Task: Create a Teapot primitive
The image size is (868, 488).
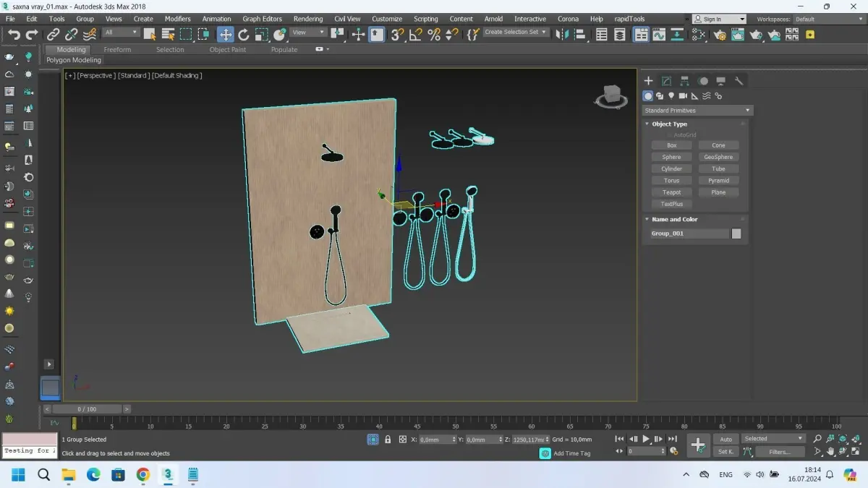Action: [x=672, y=192]
